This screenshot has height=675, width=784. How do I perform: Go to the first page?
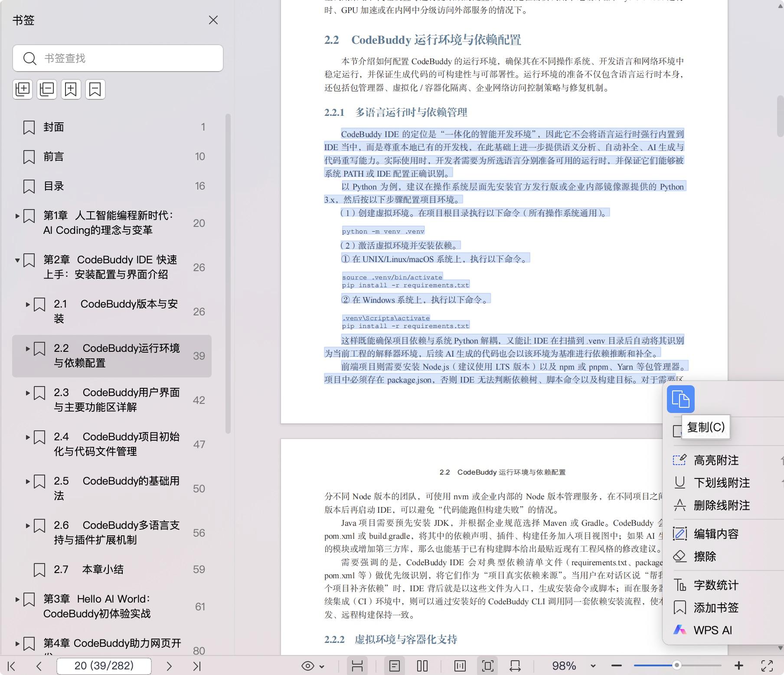[12, 666]
